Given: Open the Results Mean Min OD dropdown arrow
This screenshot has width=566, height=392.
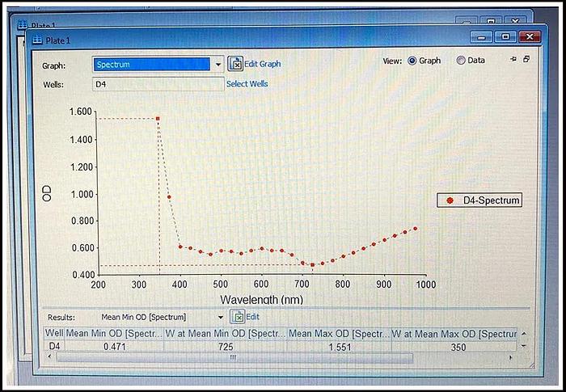Looking at the screenshot, I should tap(220, 318).
